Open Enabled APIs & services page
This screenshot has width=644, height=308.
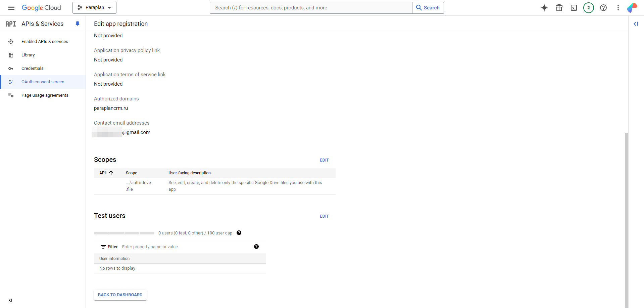(45, 42)
